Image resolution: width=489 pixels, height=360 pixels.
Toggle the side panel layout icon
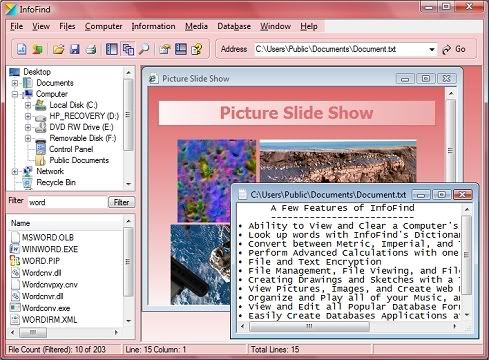112,49
